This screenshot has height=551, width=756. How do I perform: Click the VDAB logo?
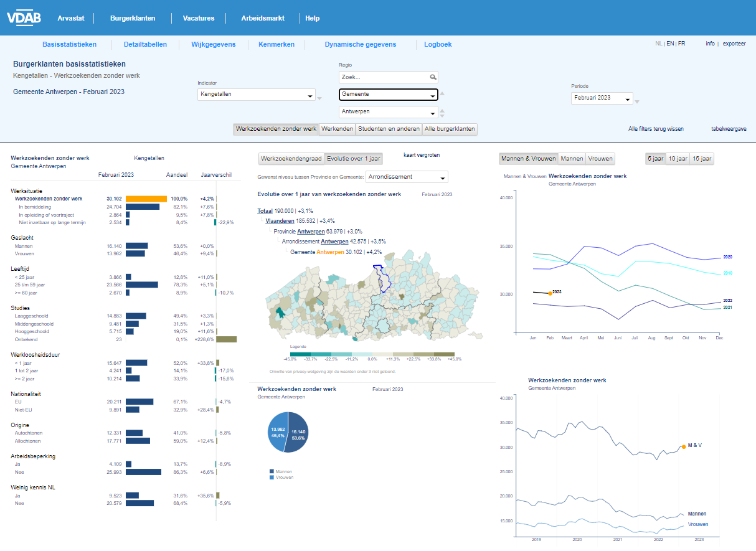point(24,18)
